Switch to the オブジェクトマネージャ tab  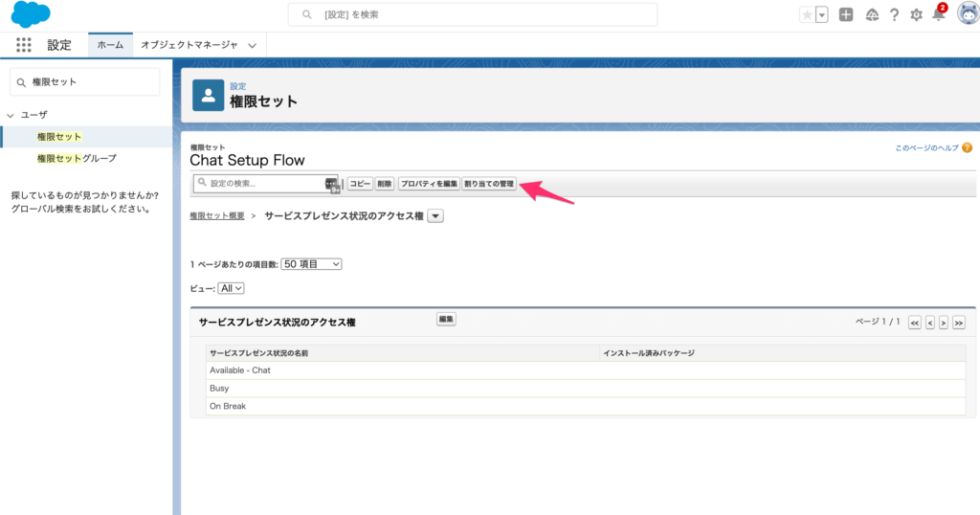(x=189, y=45)
